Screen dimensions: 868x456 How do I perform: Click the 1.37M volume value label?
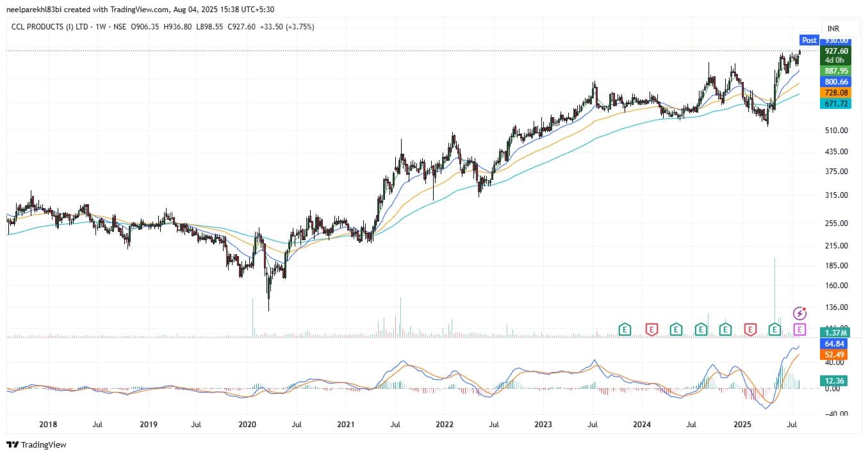click(x=837, y=332)
